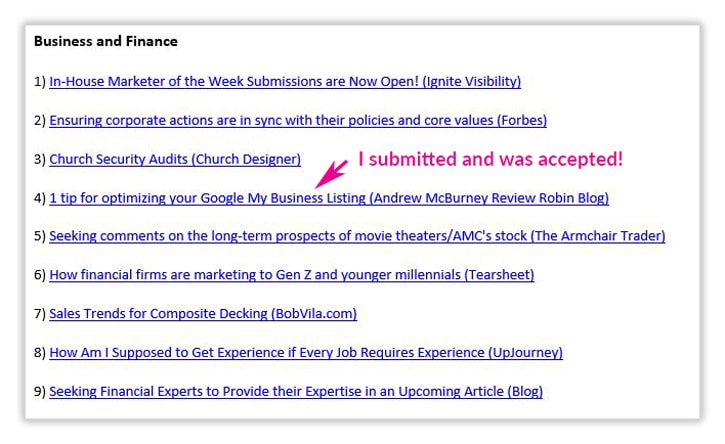Click the list number 1) marker
Image resolution: width=725 pixels, height=444 pixels.
coord(40,81)
